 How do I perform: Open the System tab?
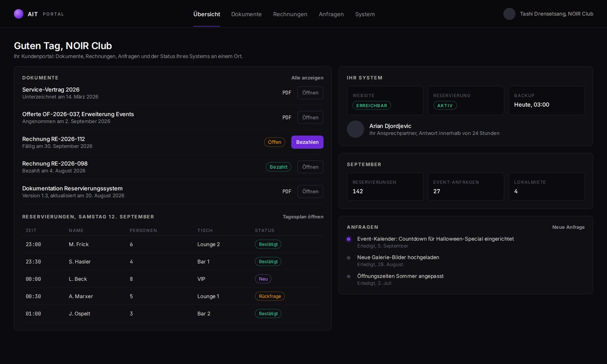point(365,14)
